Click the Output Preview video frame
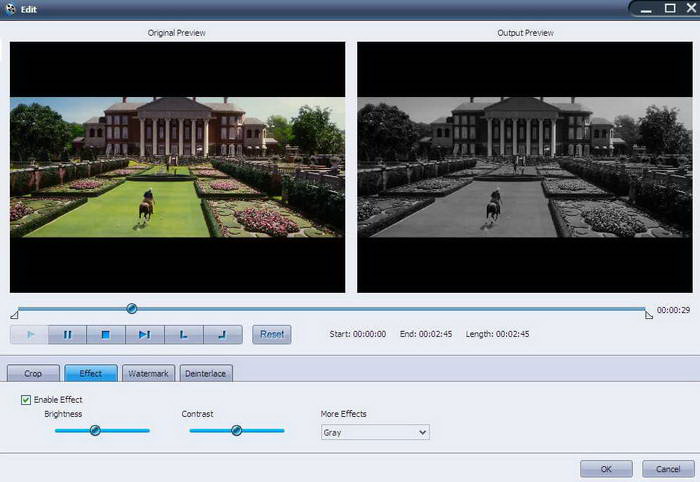The width and height of the screenshot is (700, 482). point(525,167)
